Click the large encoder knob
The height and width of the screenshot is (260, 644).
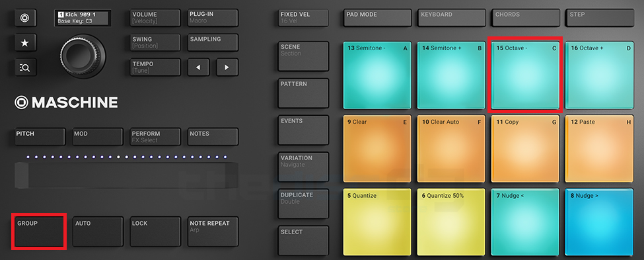83,56
